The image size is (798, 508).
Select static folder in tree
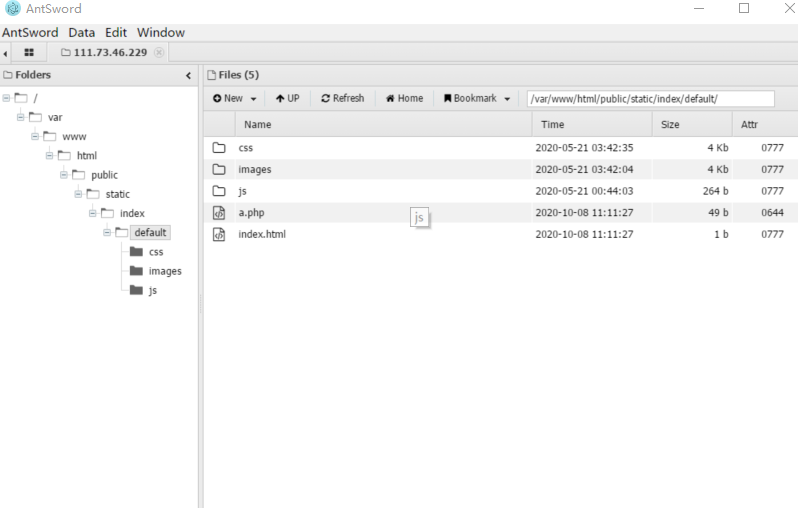click(x=118, y=194)
